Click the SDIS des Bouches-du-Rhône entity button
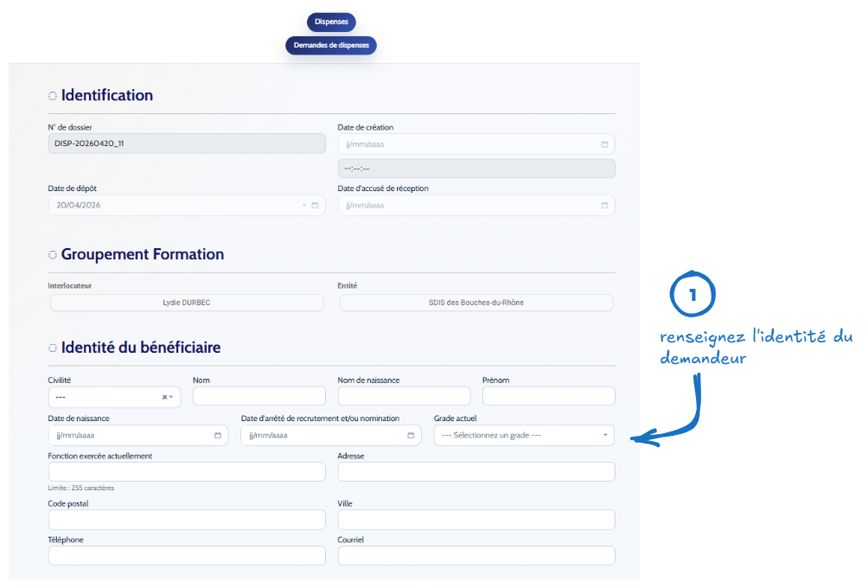868x588 pixels. (x=476, y=303)
